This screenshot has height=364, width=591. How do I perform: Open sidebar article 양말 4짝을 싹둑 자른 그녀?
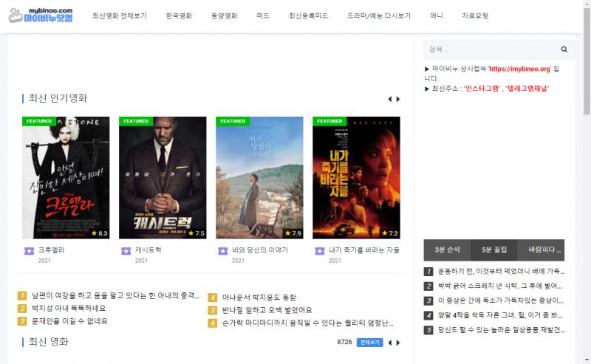(x=500, y=315)
